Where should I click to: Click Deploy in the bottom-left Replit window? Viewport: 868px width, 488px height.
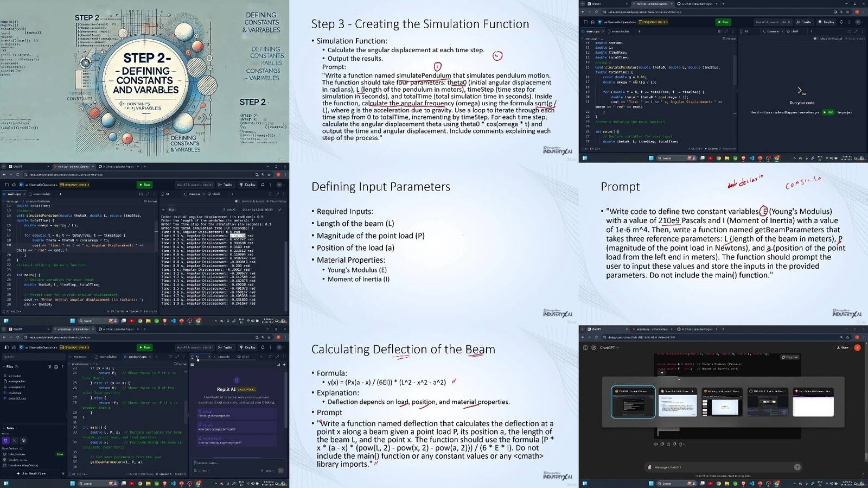coord(248,347)
